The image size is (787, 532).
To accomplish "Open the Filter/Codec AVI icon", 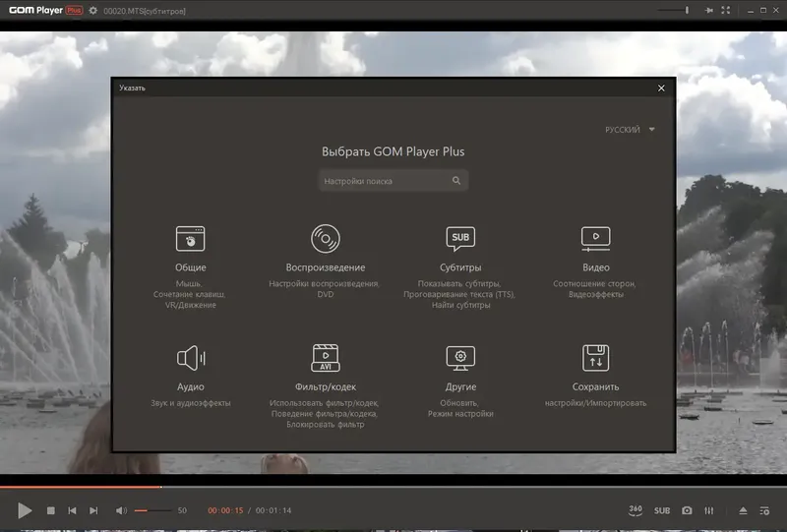I will point(326,358).
